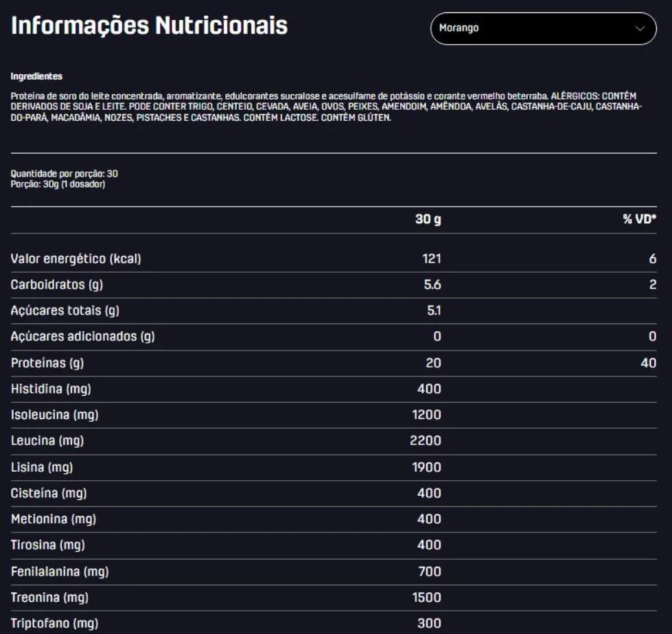The width and height of the screenshot is (672, 634).
Task: Select the Fenilalanina (mg) row label
Action: click(60, 571)
